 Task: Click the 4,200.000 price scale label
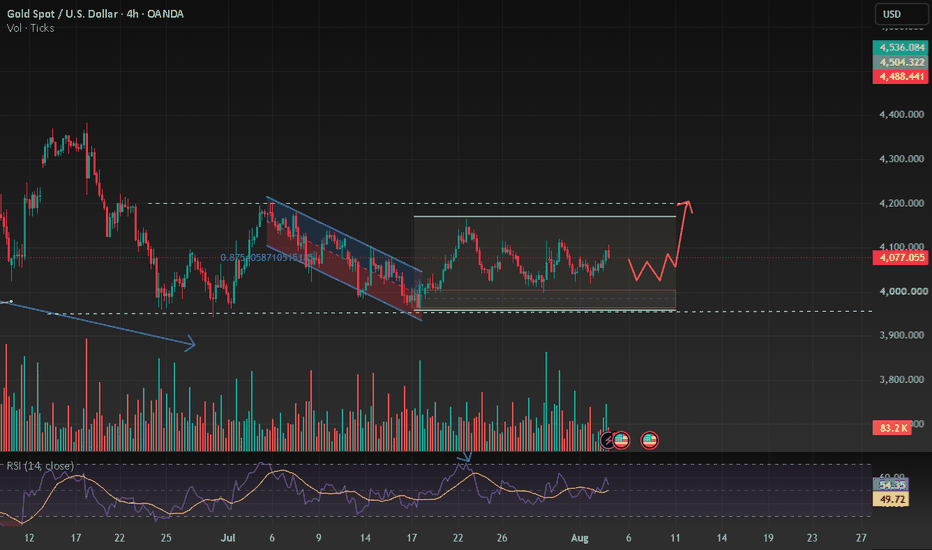901,203
